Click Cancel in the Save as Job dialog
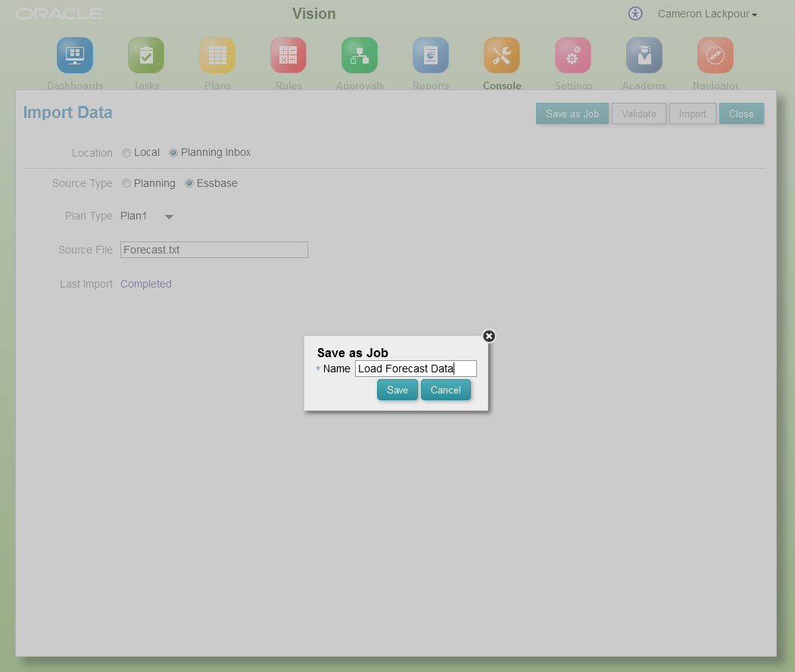 446,390
